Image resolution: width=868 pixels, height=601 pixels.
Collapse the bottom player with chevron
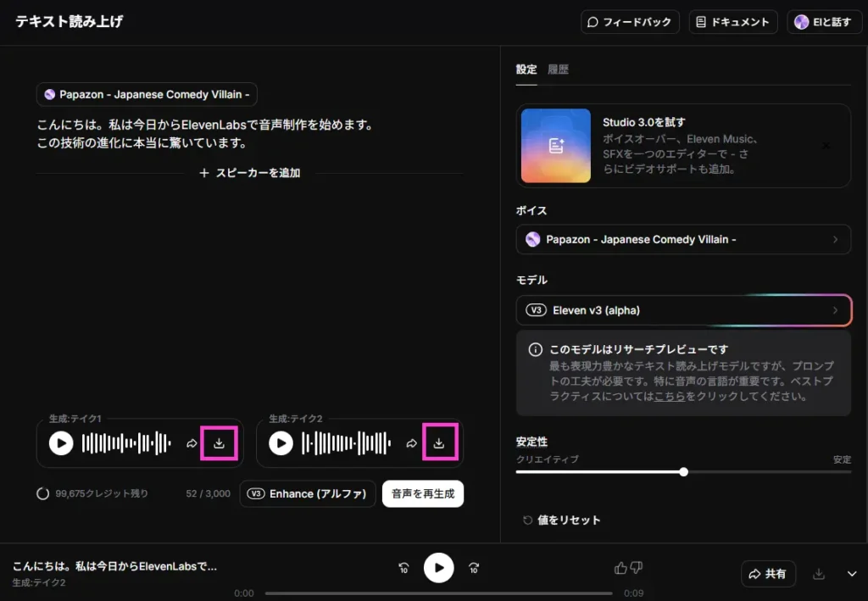pyautogui.click(x=852, y=574)
